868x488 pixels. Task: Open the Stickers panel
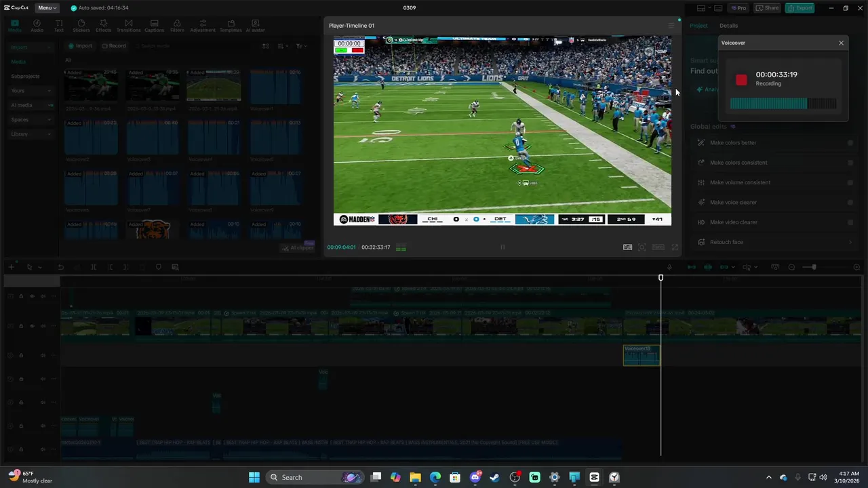tap(81, 26)
